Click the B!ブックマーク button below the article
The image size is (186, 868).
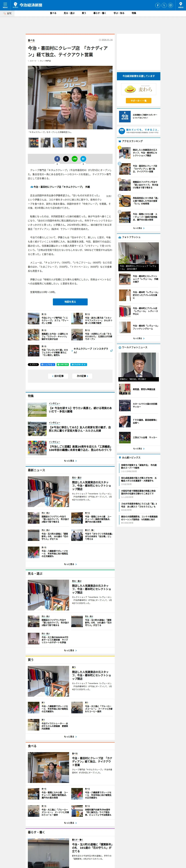pos(79,364)
